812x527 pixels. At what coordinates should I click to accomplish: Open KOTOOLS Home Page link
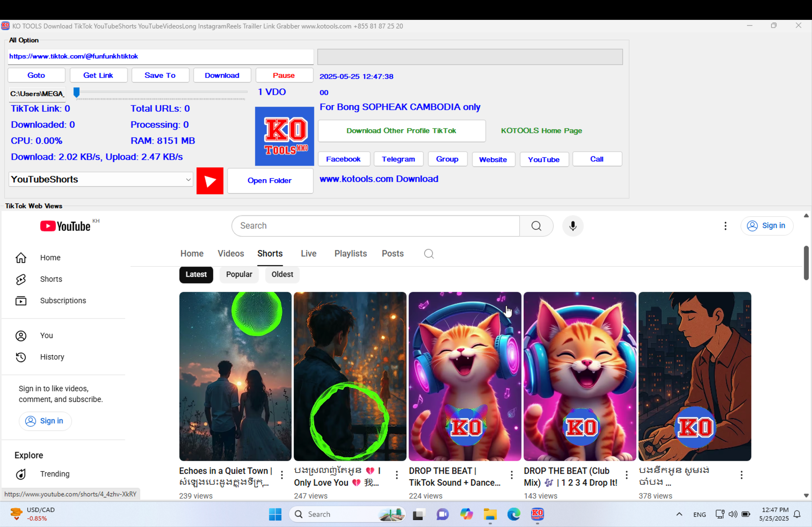tap(541, 131)
